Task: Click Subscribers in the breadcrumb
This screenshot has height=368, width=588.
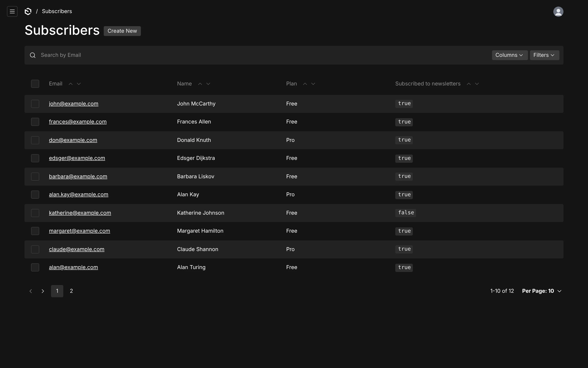Action: [x=57, y=11]
